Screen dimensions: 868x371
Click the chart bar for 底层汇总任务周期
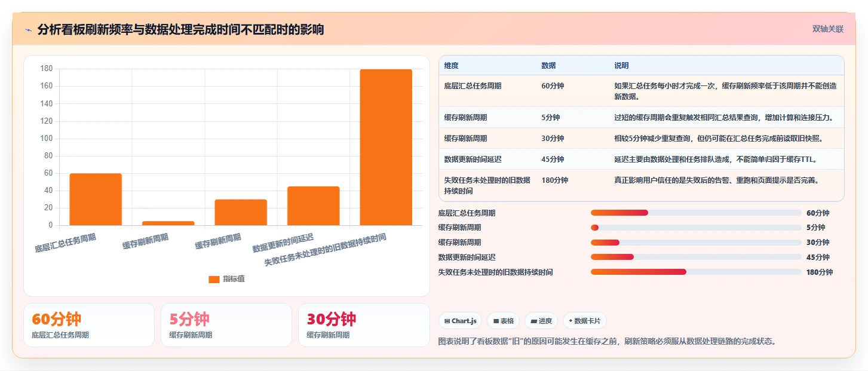coord(96,200)
